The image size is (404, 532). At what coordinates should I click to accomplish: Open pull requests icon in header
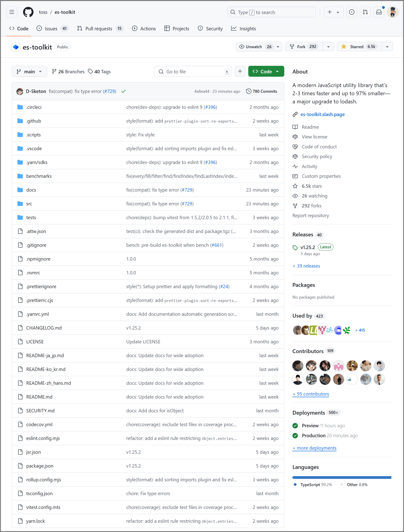click(x=365, y=12)
